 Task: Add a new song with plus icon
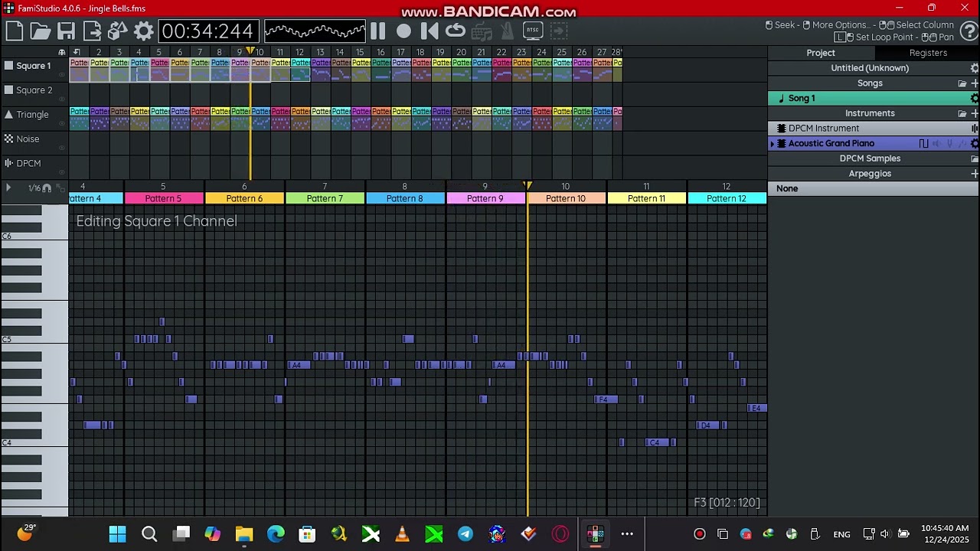pos(975,83)
